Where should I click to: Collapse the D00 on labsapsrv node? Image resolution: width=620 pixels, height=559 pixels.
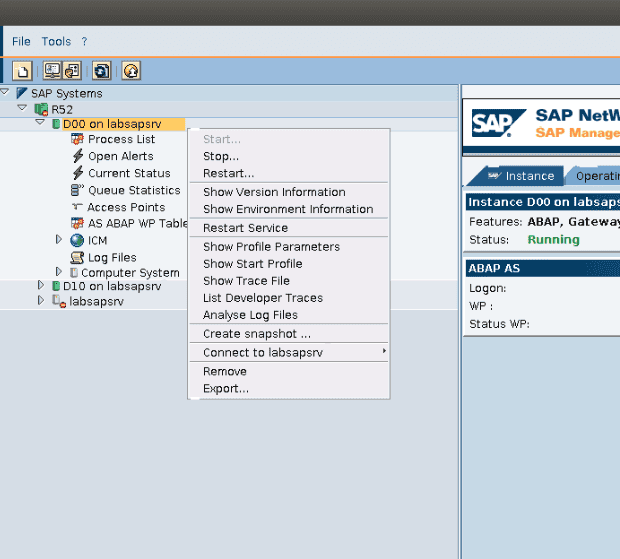[x=40, y=122]
